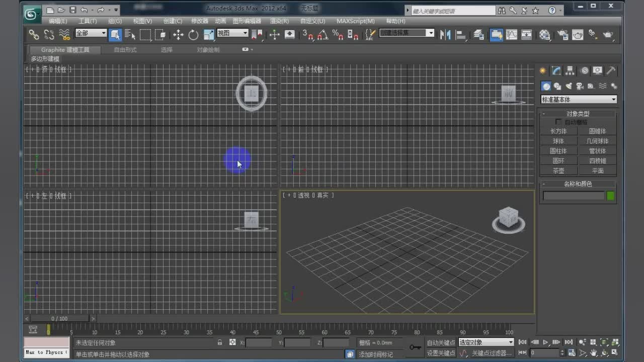644x362 pixels.
Task: Activate the Select and Rotate tool
Action: point(193,34)
